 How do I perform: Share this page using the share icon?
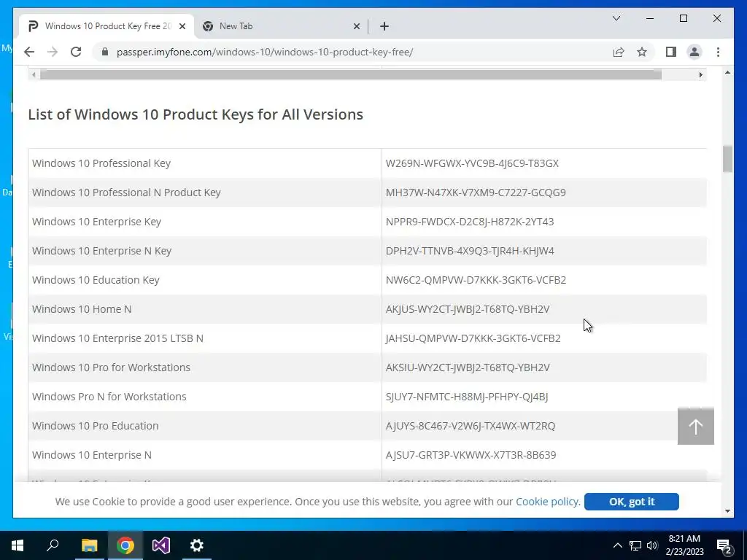[619, 52]
